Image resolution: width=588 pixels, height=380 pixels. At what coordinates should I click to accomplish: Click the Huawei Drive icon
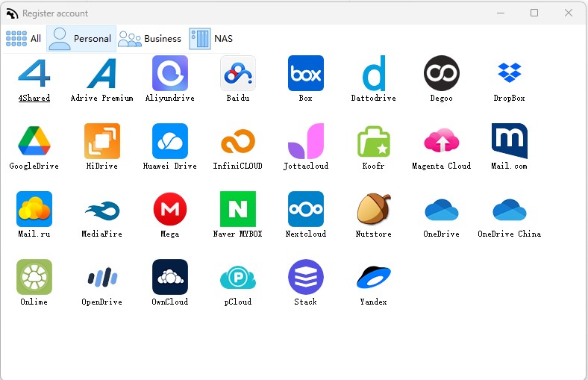pos(170,141)
